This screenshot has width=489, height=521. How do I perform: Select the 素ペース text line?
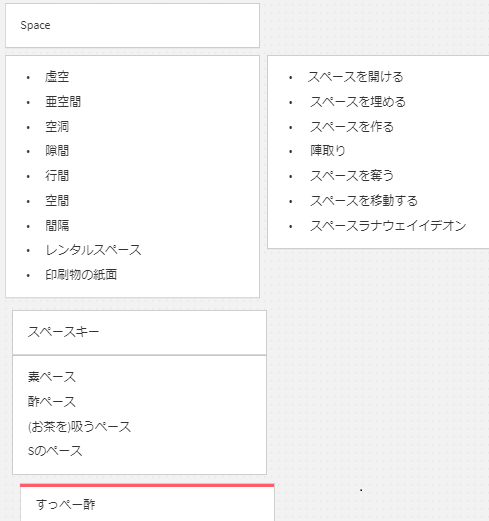tap(52, 377)
